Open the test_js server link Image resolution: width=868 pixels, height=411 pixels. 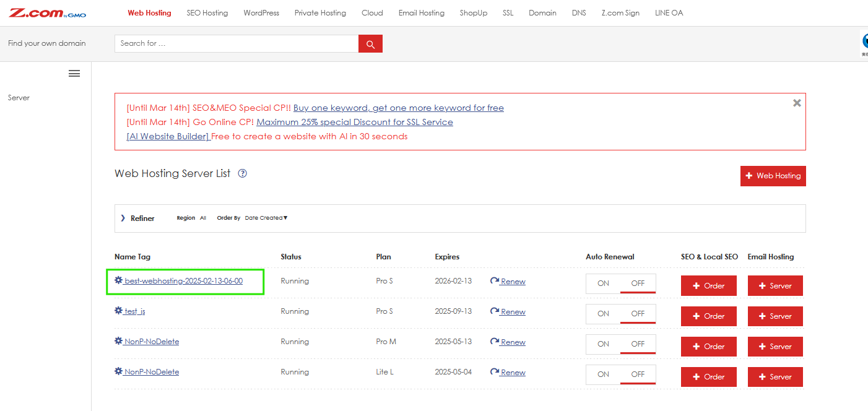click(x=134, y=311)
